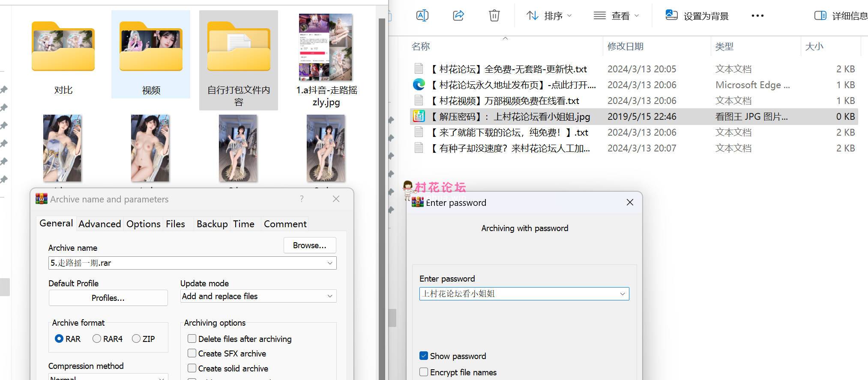Click the rename icon in Explorer toolbar
The height and width of the screenshot is (380, 868).
(422, 16)
